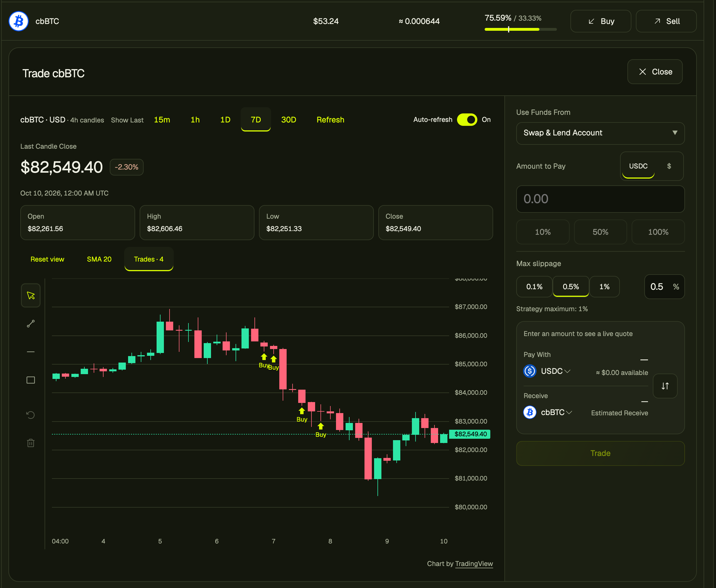The width and height of the screenshot is (716, 588).
Task: Click the Reset view button
Action: click(47, 259)
